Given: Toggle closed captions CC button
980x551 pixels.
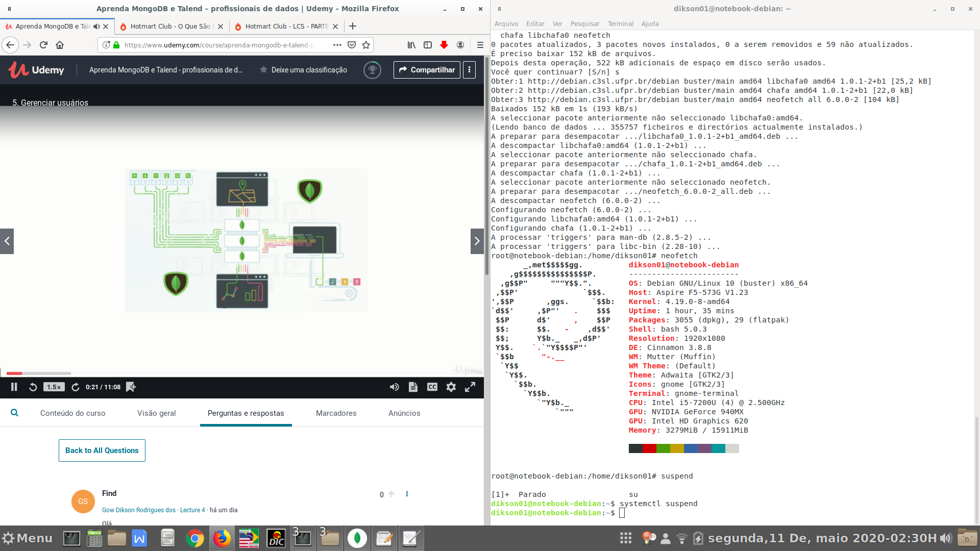Looking at the screenshot, I should tap(432, 387).
